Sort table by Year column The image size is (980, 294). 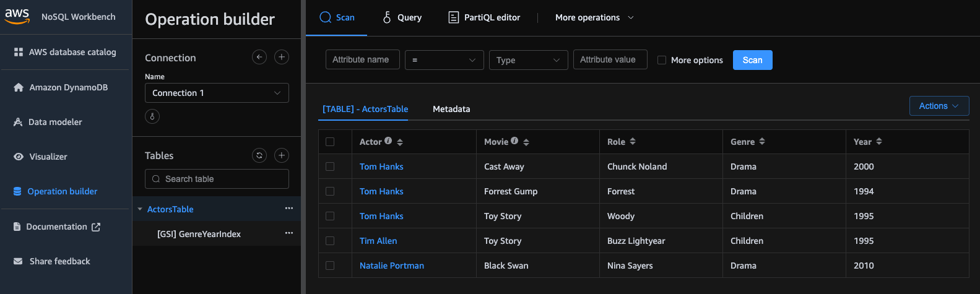click(x=879, y=142)
